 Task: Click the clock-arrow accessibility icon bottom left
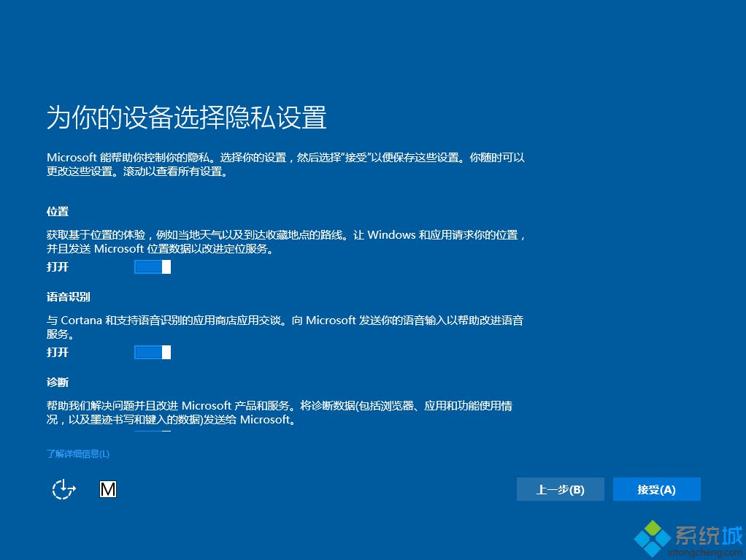coord(63,489)
